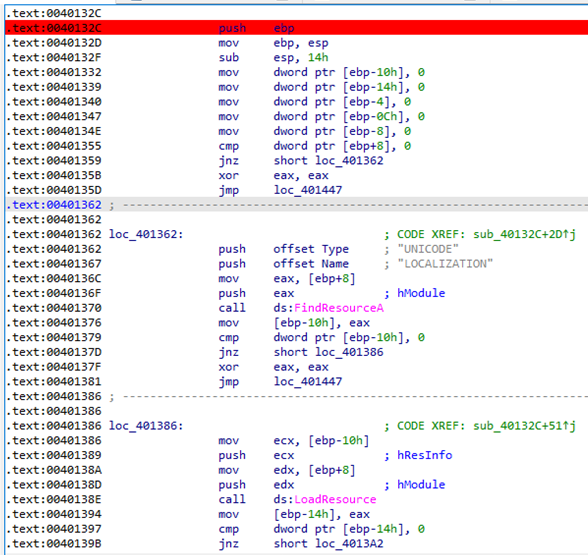
Task: Select hModule comment at address 0040138D
Action: 421,485
